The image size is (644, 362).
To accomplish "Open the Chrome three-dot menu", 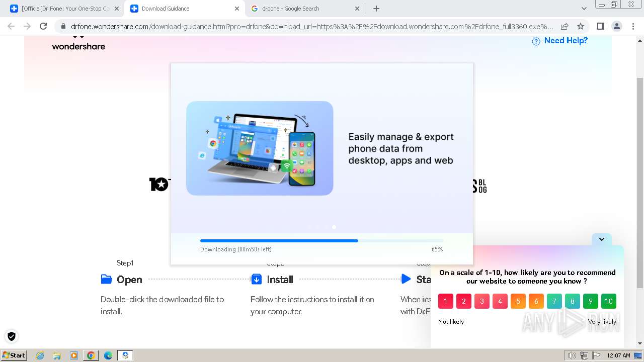I will (633, 26).
